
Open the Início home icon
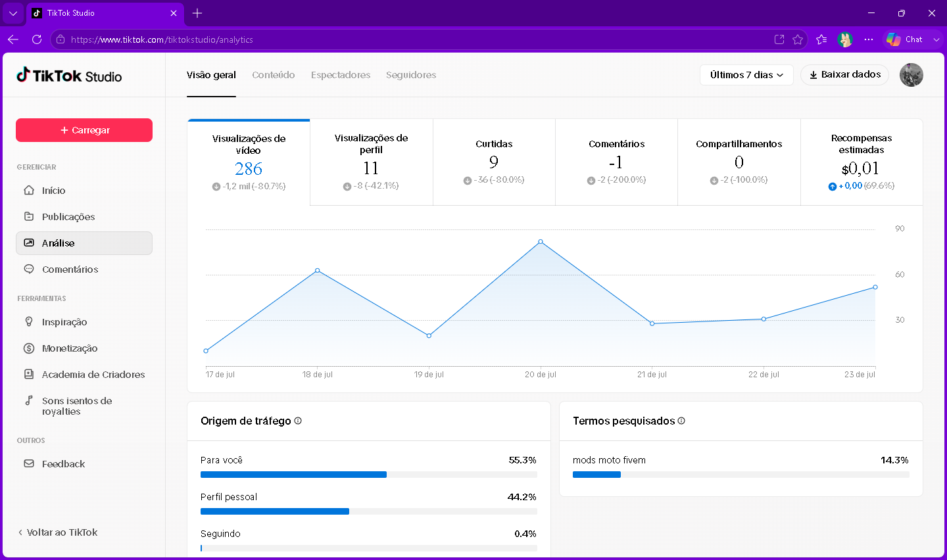coord(29,191)
